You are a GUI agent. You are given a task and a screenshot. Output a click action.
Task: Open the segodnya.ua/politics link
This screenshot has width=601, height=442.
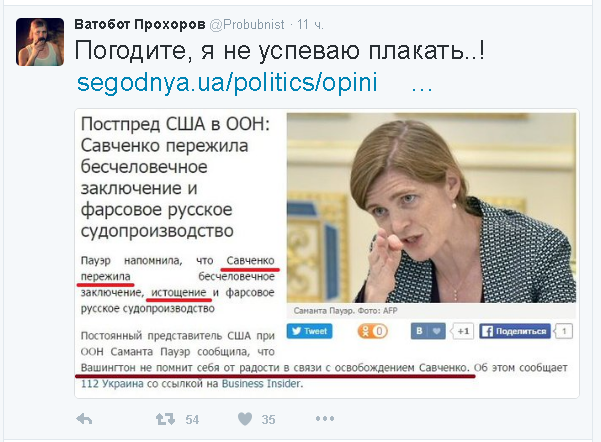click(227, 82)
